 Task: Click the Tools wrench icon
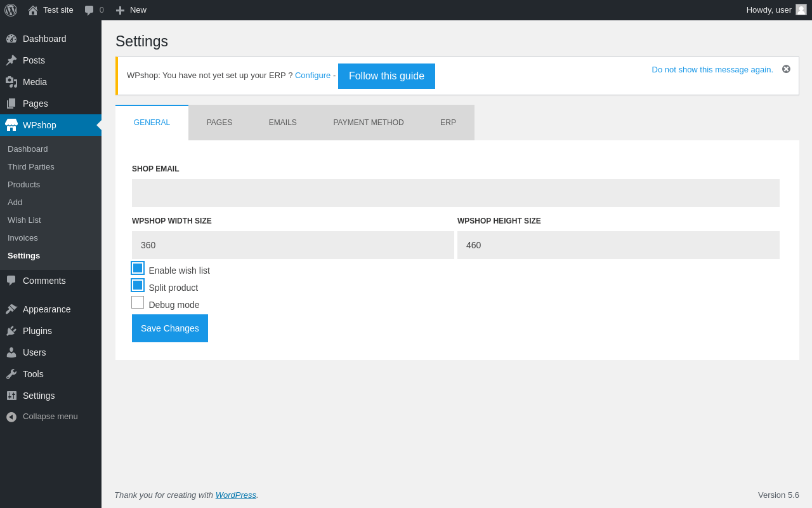pos(11,374)
